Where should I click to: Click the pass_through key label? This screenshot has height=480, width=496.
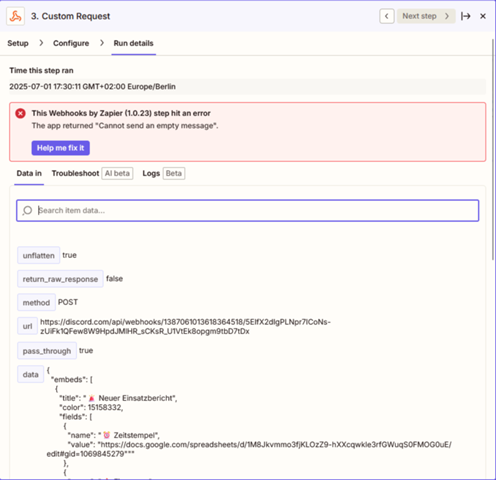pyautogui.click(x=47, y=351)
